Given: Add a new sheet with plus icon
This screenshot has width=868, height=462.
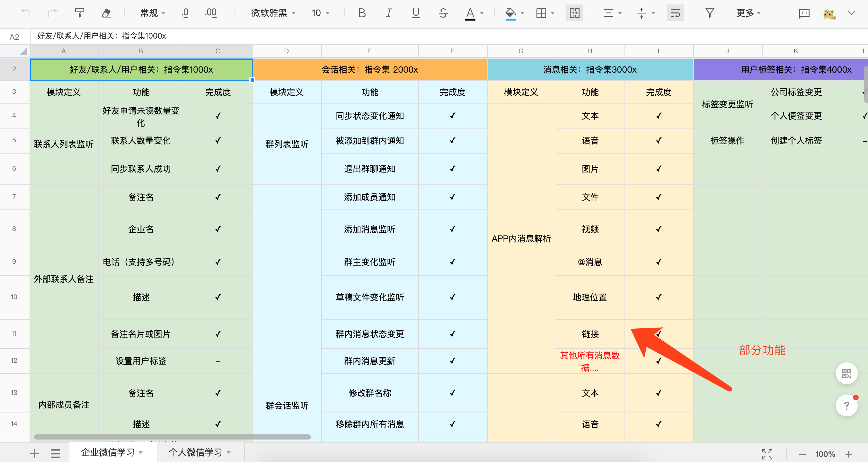Looking at the screenshot, I should 34,454.
